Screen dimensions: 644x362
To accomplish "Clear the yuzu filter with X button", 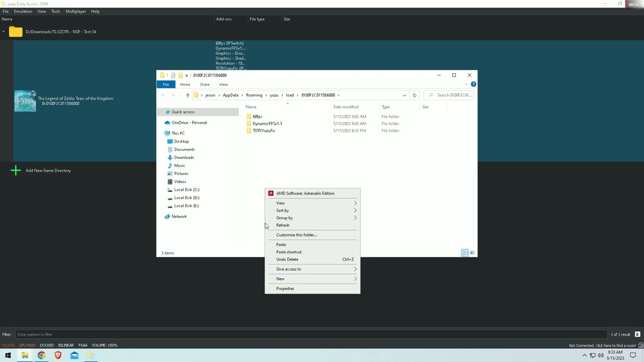I will [x=637, y=334].
